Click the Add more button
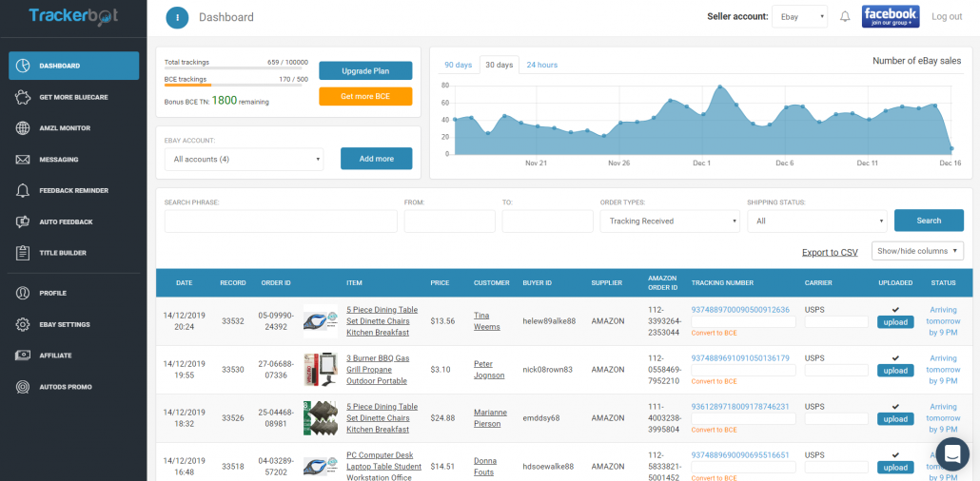The height and width of the screenshot is (481, 980). (376, 159)
